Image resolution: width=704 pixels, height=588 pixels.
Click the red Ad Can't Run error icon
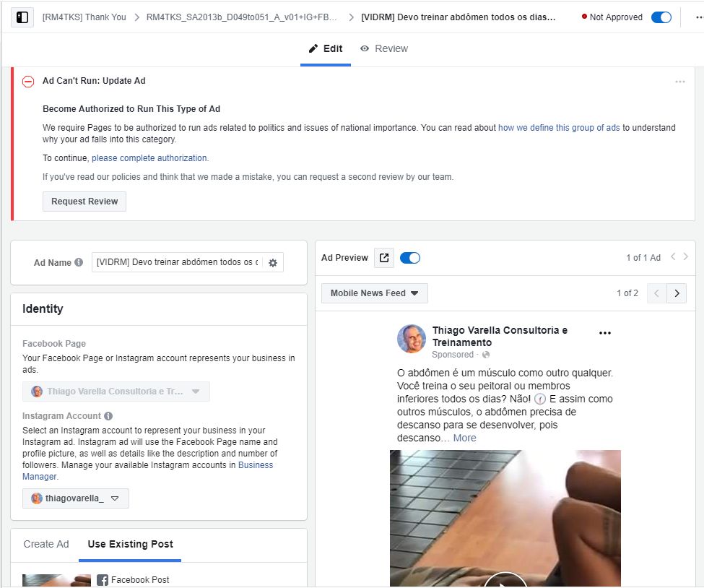28,82
